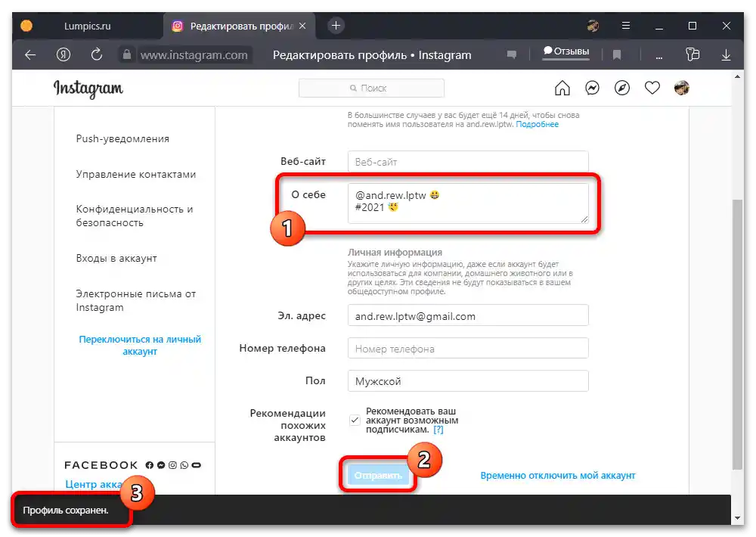
Task: Click the О себе bio text area
Action: point(468,203)
